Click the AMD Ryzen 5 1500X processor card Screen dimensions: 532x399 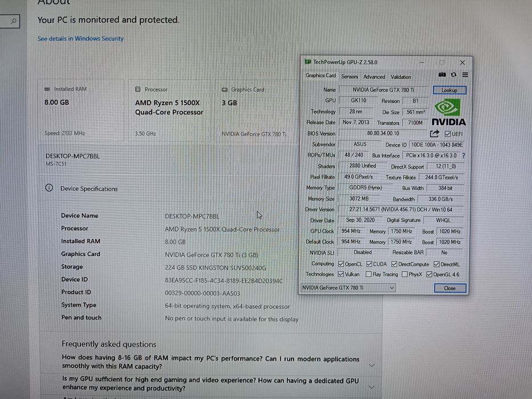171,110
